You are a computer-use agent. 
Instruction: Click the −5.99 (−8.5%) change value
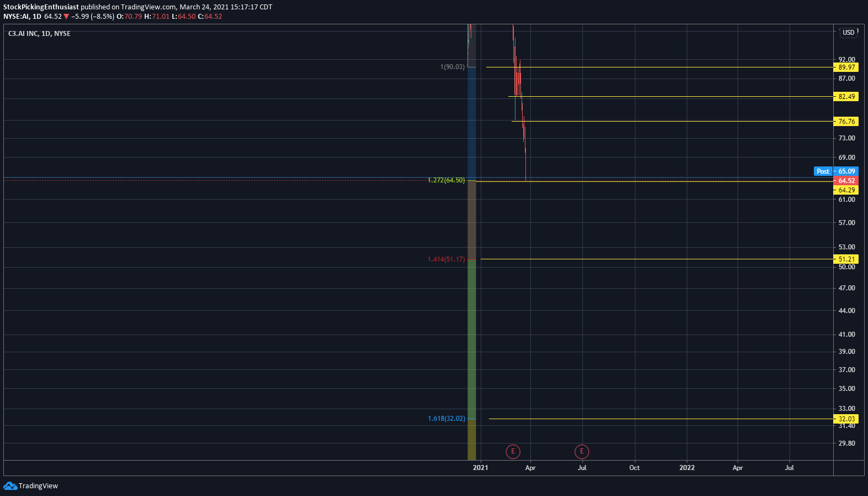tap(93, 17)
